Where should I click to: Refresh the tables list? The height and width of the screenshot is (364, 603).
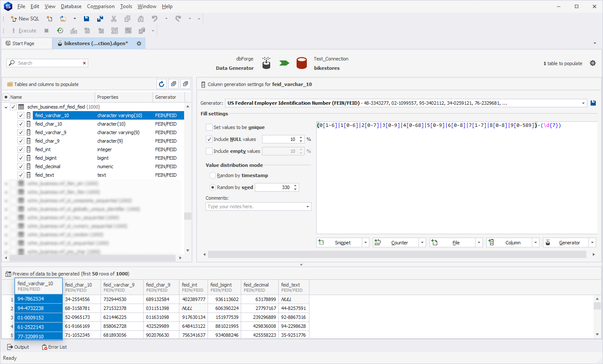tap(162, 84)
